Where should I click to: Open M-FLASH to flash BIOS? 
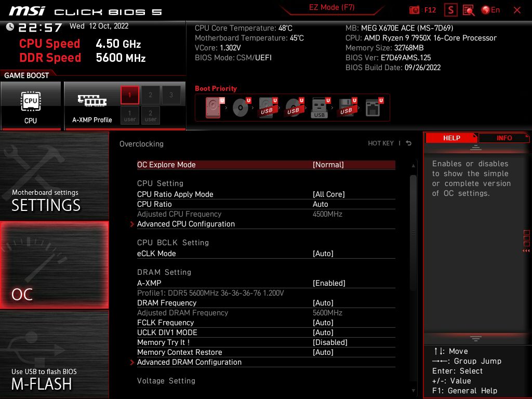point(54,354)
